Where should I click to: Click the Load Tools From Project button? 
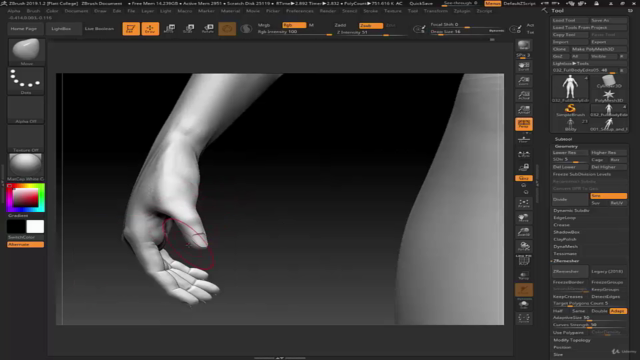click(x=589, y=27)
